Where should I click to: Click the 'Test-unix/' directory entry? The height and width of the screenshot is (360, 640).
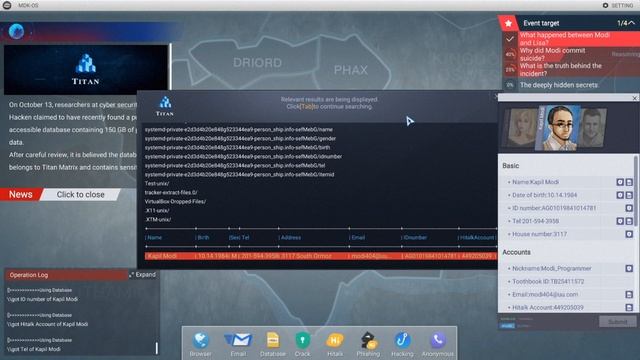(157, 184)
